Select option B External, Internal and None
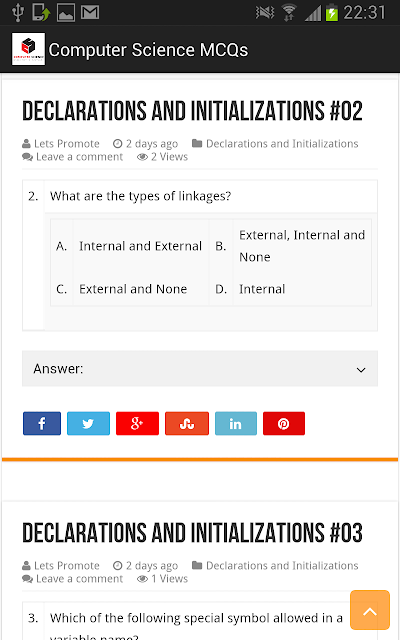 tap(302, 246)
